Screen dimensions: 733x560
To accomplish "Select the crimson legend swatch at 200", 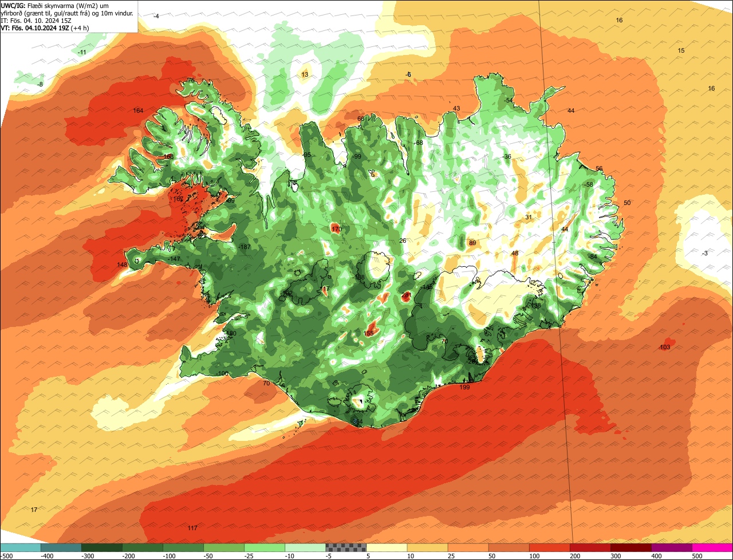I will (590, 547).
